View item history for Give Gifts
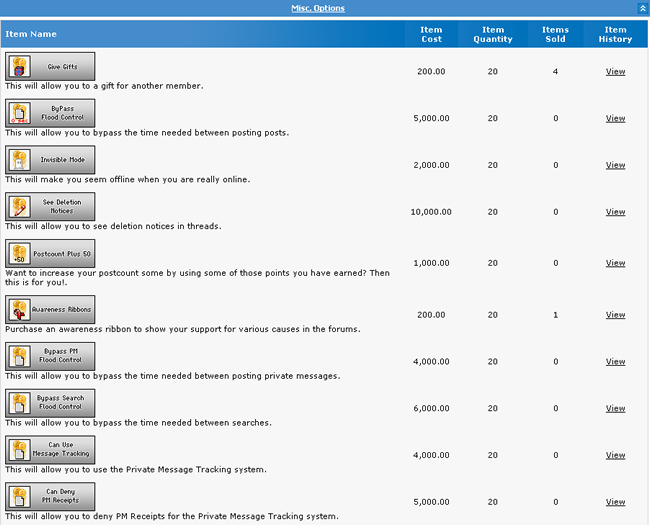 615,71
